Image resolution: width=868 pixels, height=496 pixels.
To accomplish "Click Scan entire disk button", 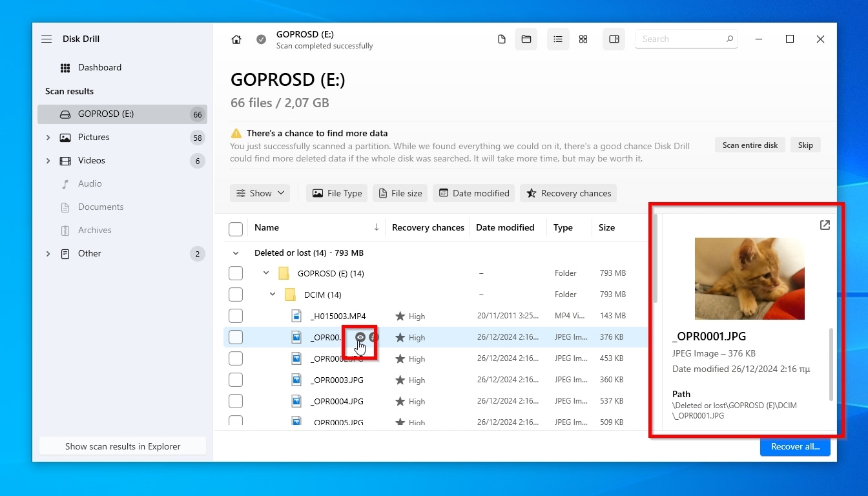I will pos(750,145).
